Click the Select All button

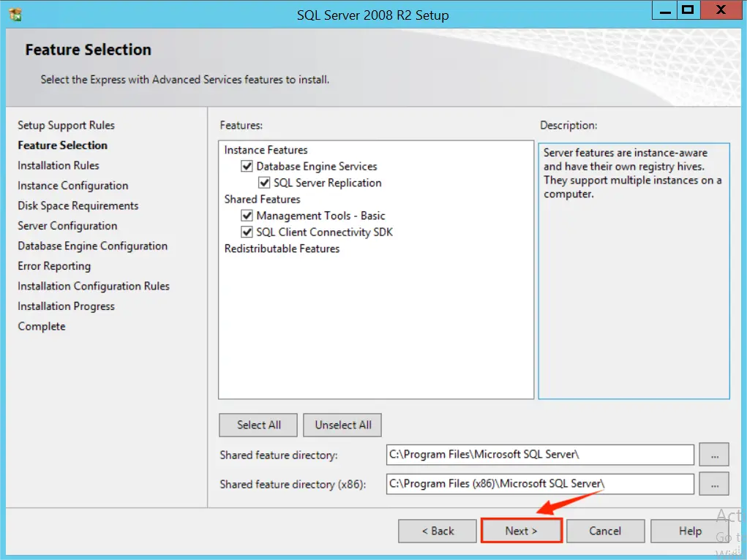click(258, 425)
